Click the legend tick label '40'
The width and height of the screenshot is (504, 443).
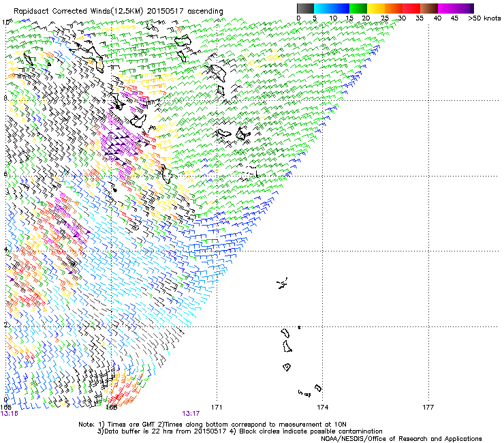[437, 18]
